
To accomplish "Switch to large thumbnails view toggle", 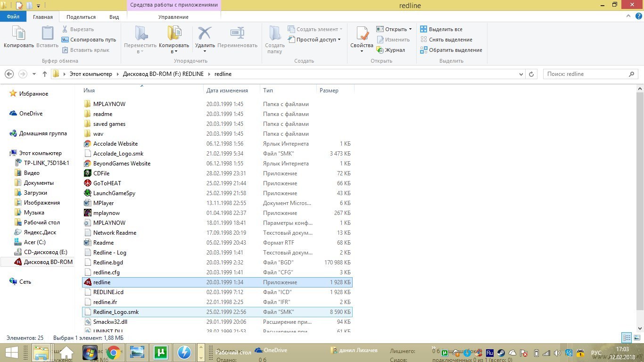I will tap(636, 337).
